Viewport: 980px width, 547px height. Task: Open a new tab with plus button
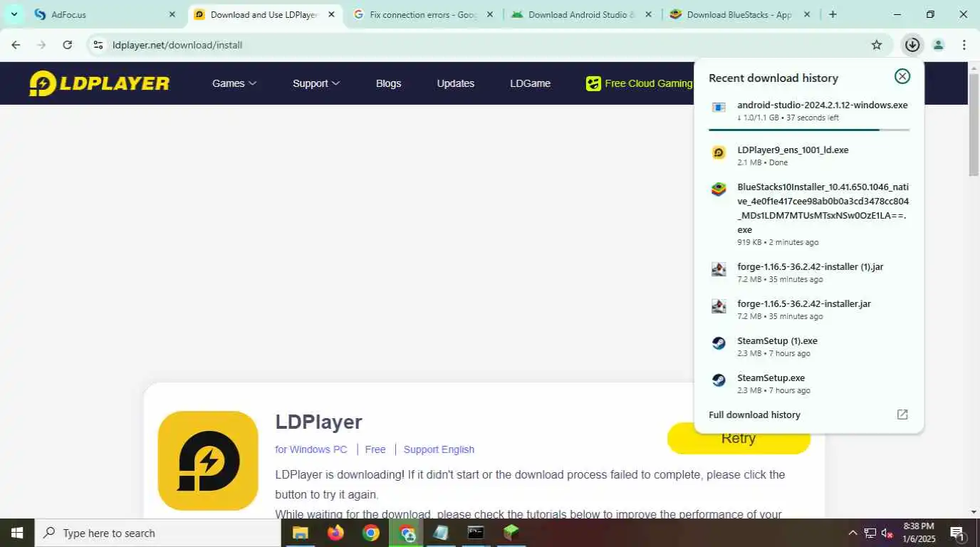tap(833, 14)
